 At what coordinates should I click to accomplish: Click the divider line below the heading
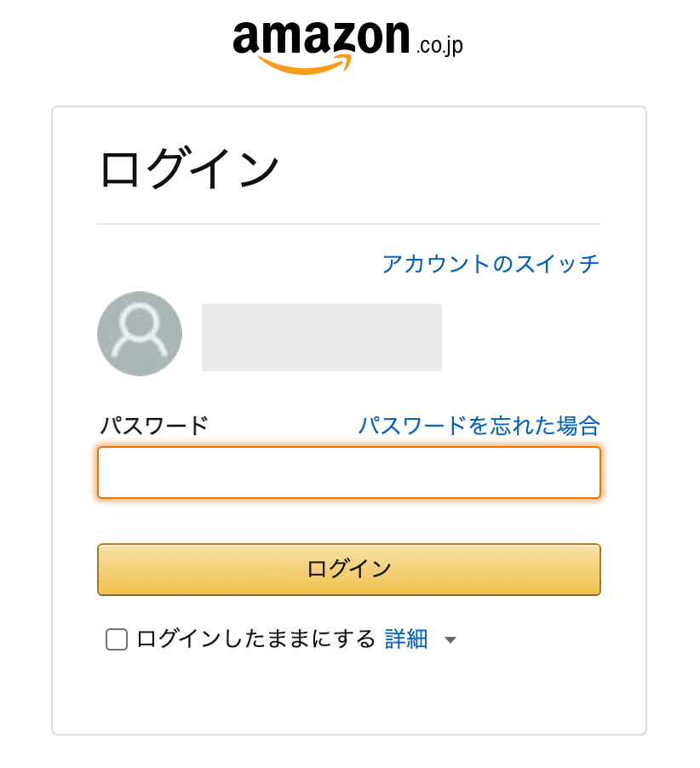click(349, 224)
